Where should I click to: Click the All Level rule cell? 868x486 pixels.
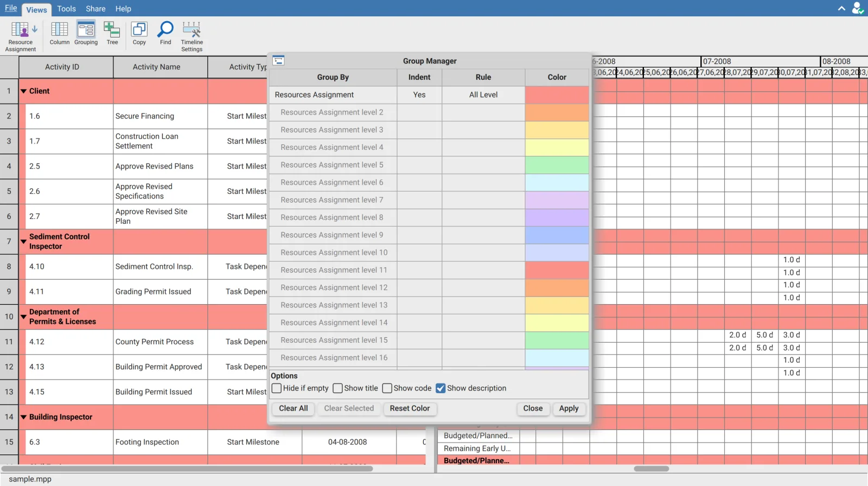[483, 94]
